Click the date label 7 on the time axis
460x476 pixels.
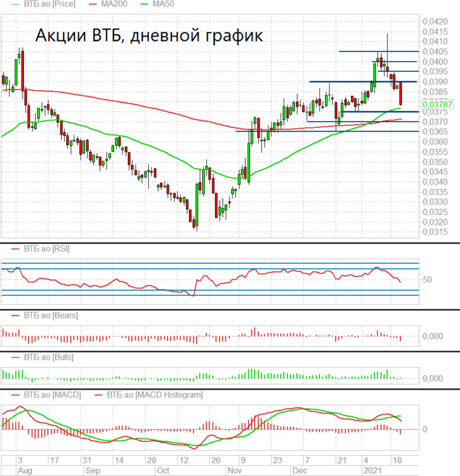(x=308, y=460)
